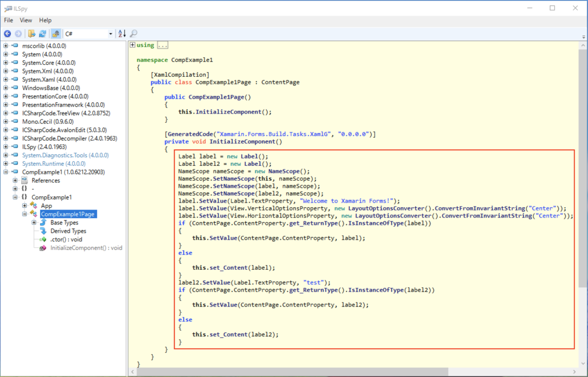Expand the App class node
Image resolution: width=588 pixels, height=377 pixels.
point(24,205)
